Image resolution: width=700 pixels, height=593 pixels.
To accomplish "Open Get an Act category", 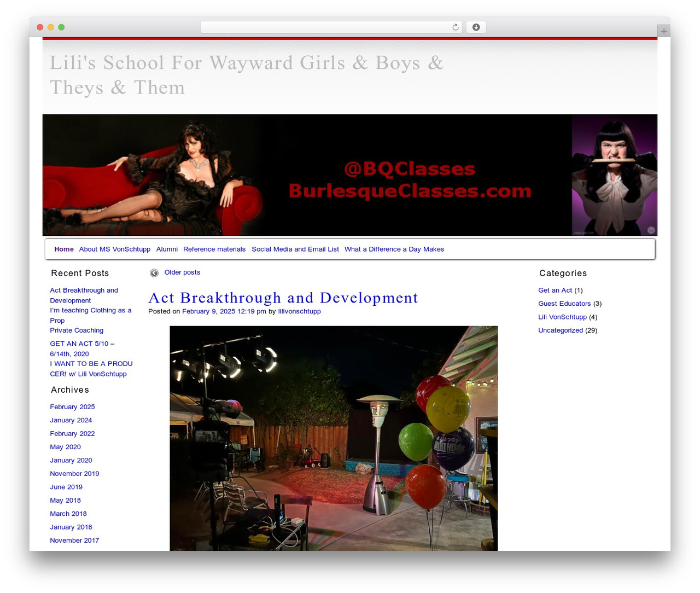I will pyautogui.click(x=555, y=290).
